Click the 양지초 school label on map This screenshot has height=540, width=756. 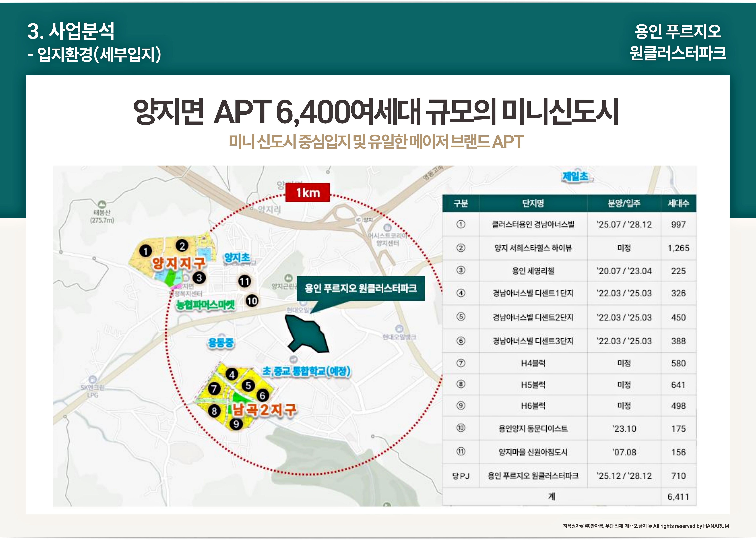(237, 258)
